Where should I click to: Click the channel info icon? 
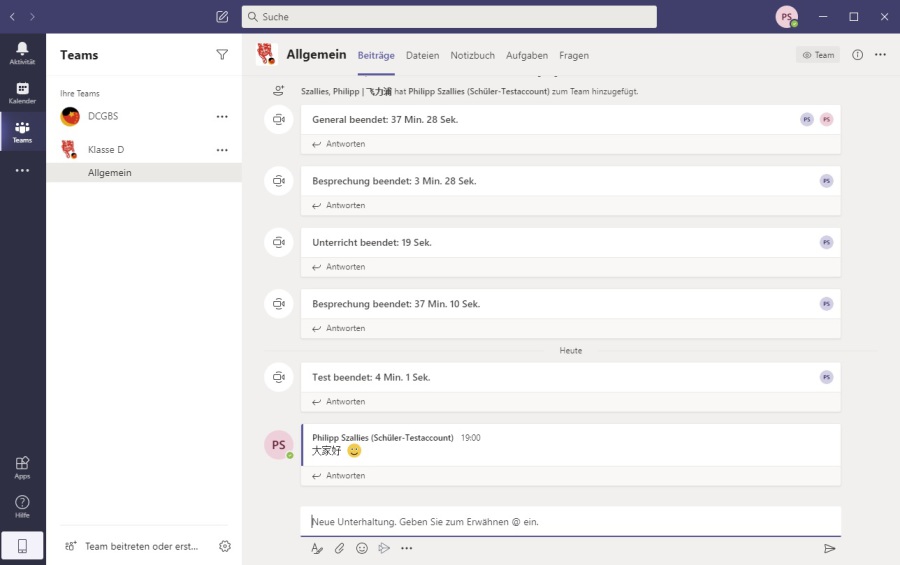pos(858,55)
